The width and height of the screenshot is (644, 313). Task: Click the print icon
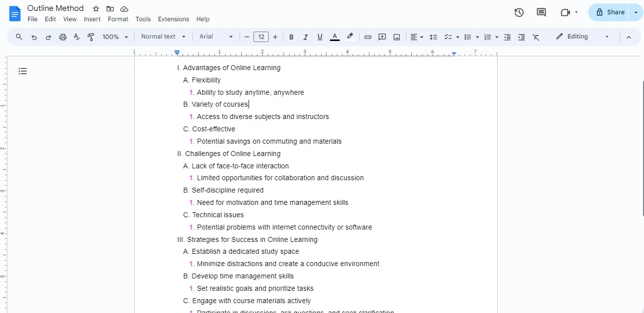(x=63, y=37)
